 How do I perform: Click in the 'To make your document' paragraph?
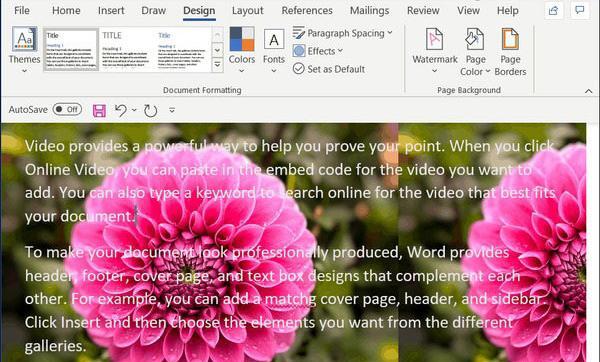(x=285, y=299)
